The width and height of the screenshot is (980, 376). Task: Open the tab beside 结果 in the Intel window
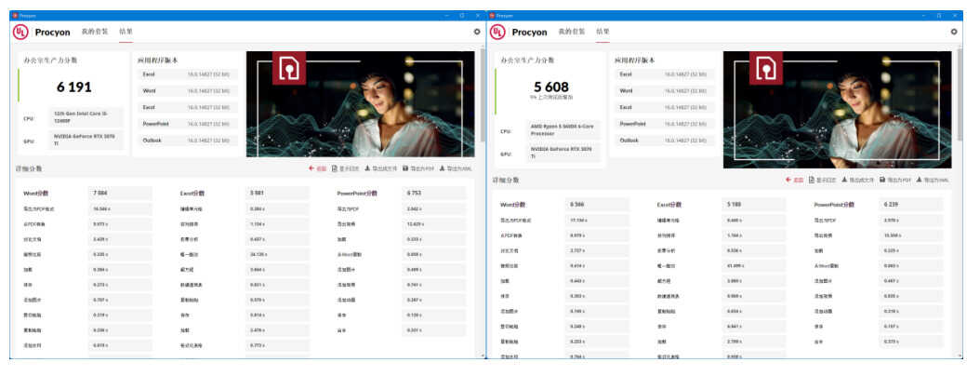[95, 32]
